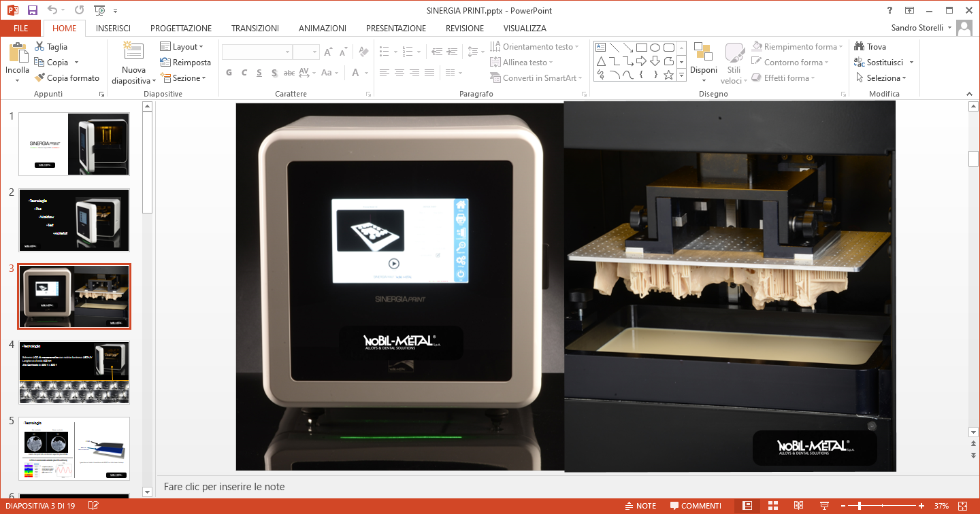Open the Sostituisci dropdown arrow
This screenshot has height=514, width=980.
pos(911,63)
